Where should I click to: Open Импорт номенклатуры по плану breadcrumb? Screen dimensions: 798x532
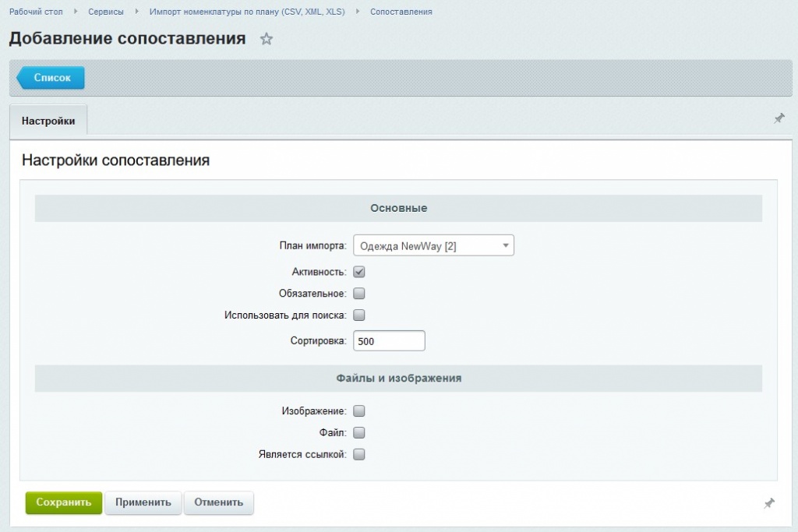click(x=247, y=11)
